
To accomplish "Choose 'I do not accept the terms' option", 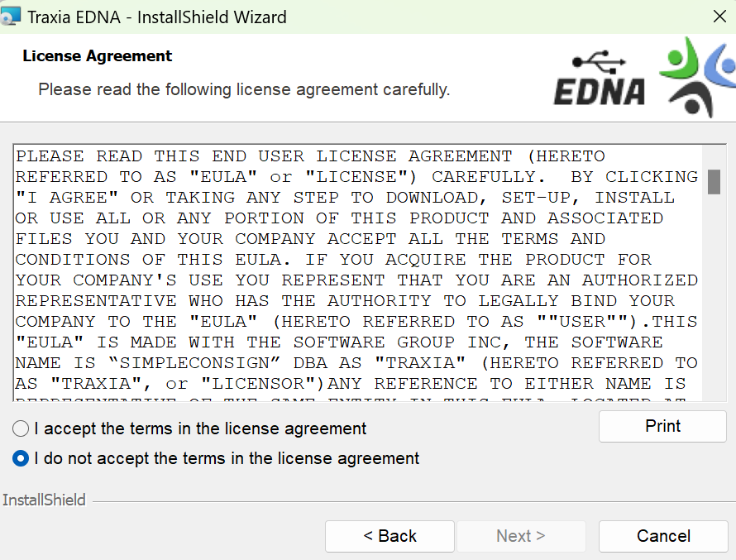I will [22, 458].
